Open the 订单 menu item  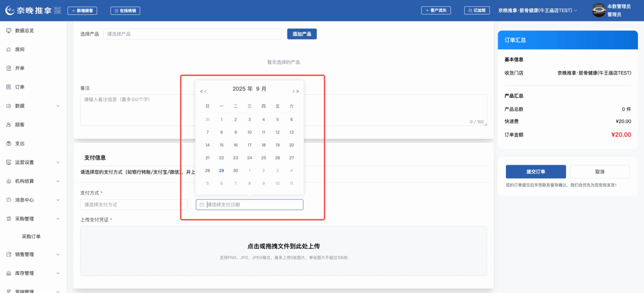click(x=33, y=87)
